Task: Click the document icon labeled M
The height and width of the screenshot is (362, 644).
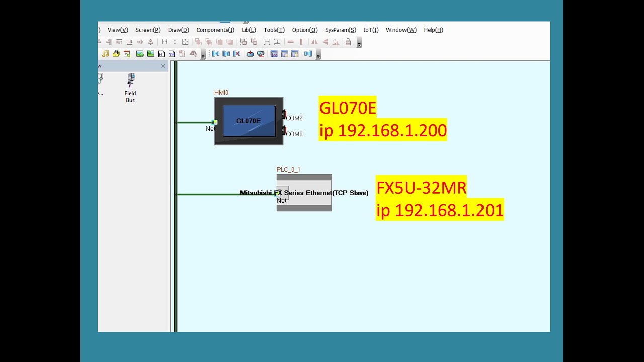Action: (x=161, y=54)
